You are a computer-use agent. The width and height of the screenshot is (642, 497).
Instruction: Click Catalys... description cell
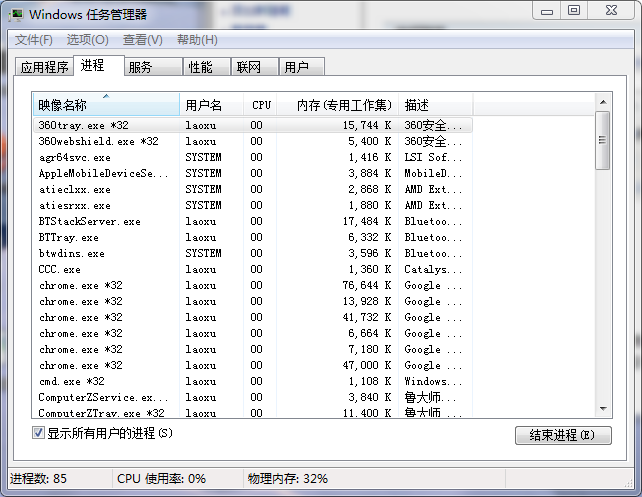(x=433, y=269)
